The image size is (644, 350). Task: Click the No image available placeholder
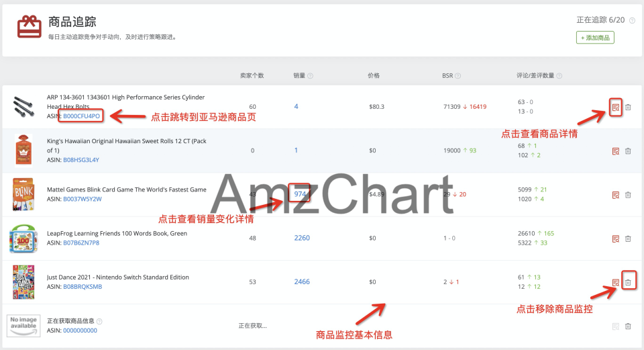(x=23, y=326)
